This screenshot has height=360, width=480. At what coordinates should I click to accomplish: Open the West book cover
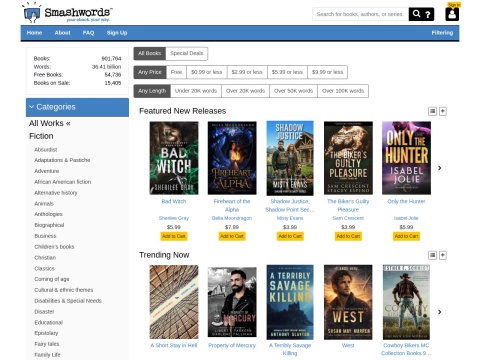348,302
